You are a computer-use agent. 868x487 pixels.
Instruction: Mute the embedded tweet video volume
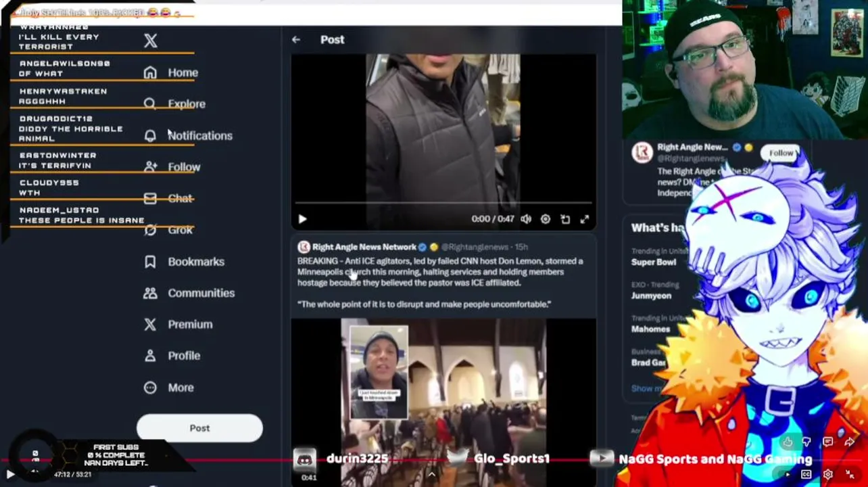[526, 219]
